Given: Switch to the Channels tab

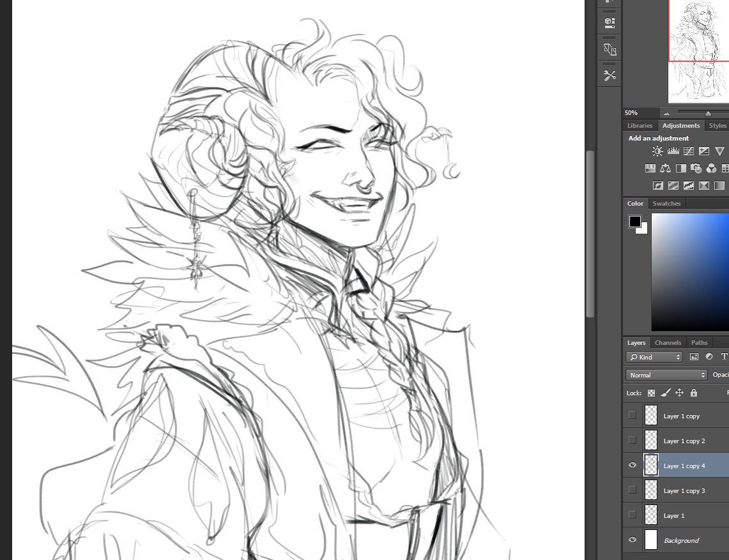Looking at the screenshot, I should pyautogui.click(x=668, y=342).
